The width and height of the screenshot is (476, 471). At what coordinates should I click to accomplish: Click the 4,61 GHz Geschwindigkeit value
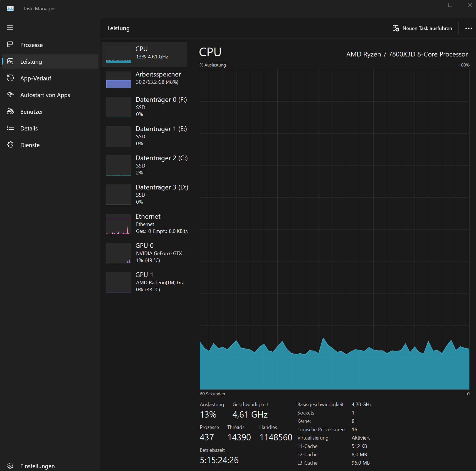pyautogui.click(x=250, y=415)
